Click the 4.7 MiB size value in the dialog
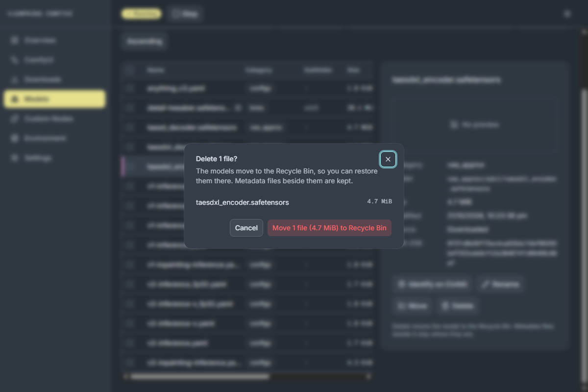Screen dimensions: 588x392 coord(379,202)
